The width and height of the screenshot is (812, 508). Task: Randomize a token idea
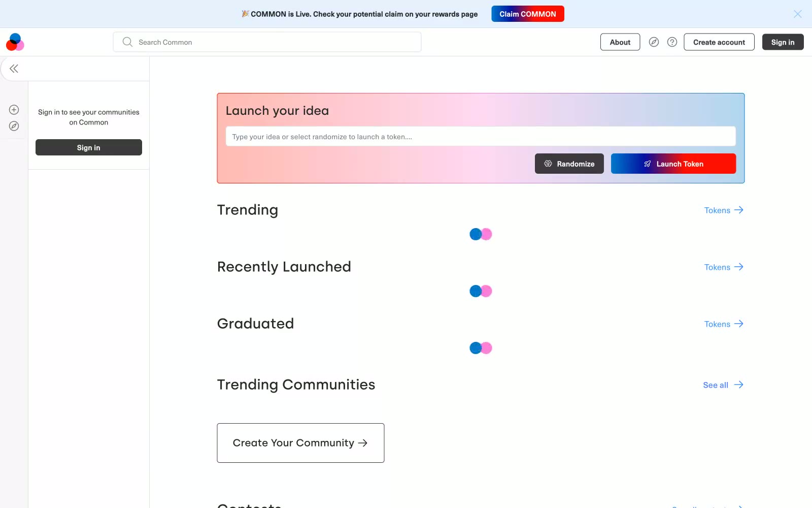[569, 164]
